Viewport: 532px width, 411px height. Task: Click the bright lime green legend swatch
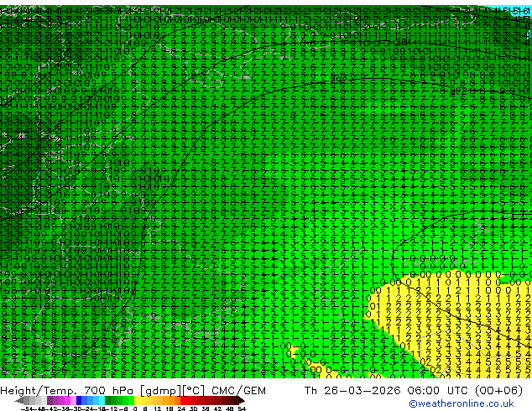click(131, 400)
